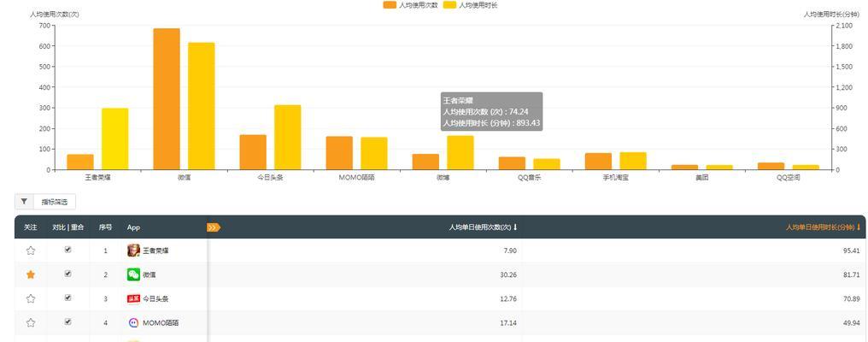Click the 微博 yellow usage-duration bar

click(x=460, y=152)
